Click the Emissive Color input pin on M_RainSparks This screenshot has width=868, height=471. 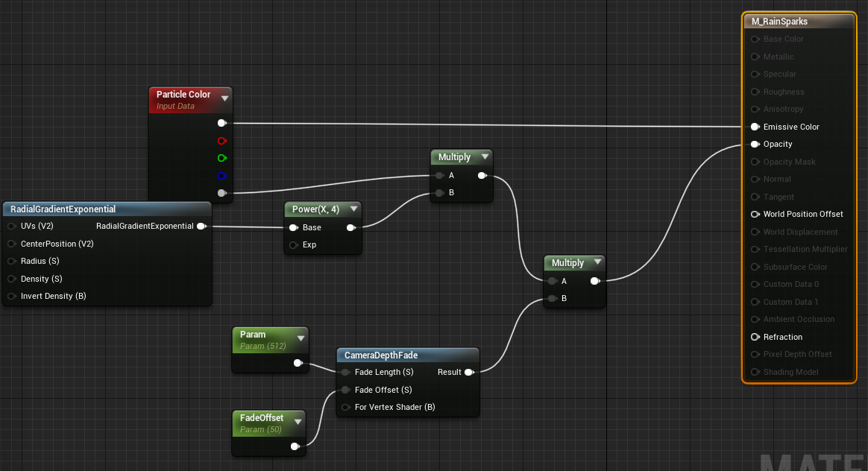tap(754, 127)
